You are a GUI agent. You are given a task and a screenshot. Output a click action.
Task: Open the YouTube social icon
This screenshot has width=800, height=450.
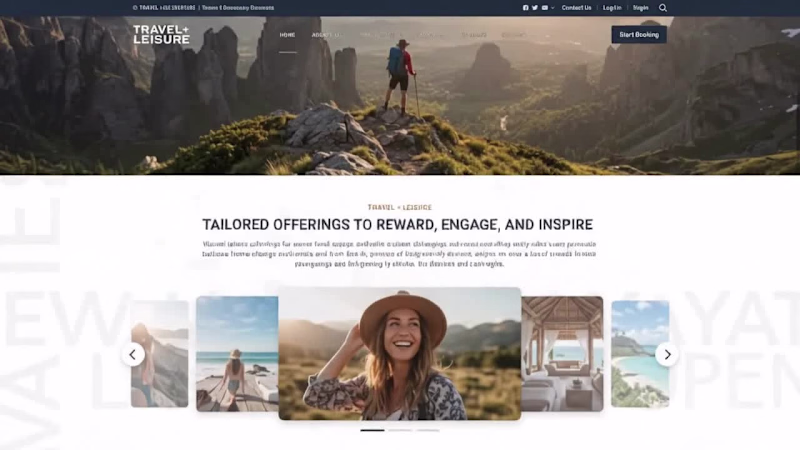coord(544,8)
